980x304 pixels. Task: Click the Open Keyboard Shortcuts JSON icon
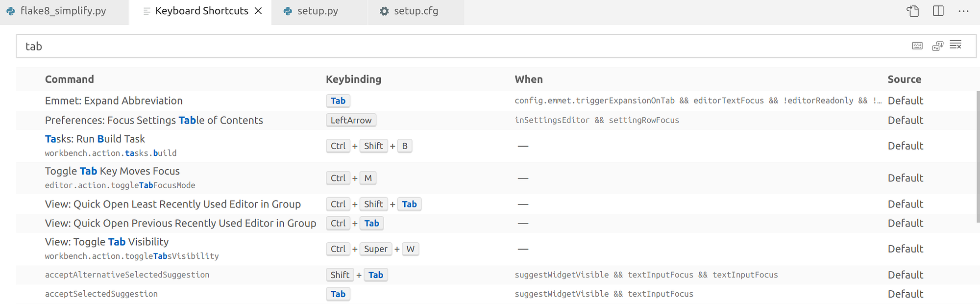[x=913, y=11]
